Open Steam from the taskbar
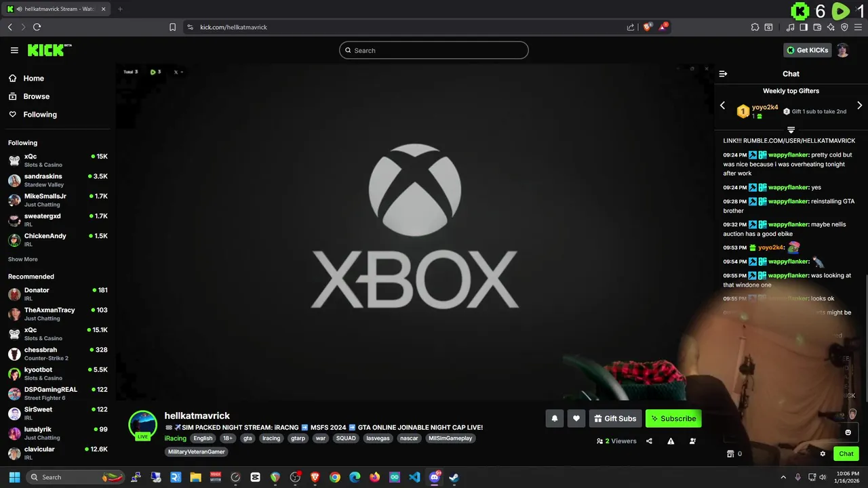This screenshot has width=868, height=488. point(454,477)
